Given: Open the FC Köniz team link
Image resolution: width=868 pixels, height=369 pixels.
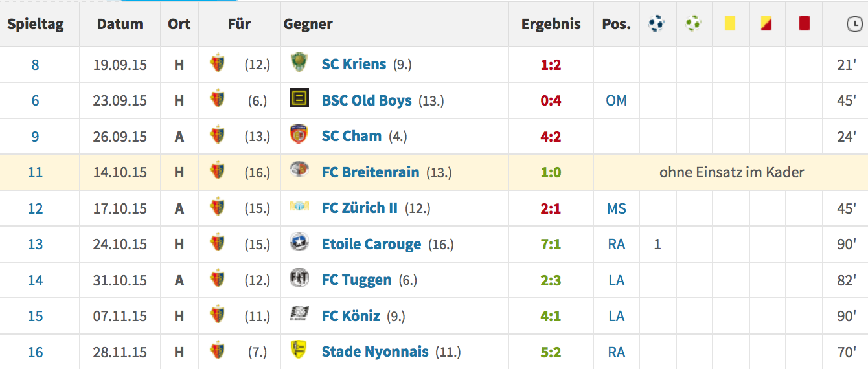Looking at the screenshot, I should [x=350, y=317].
